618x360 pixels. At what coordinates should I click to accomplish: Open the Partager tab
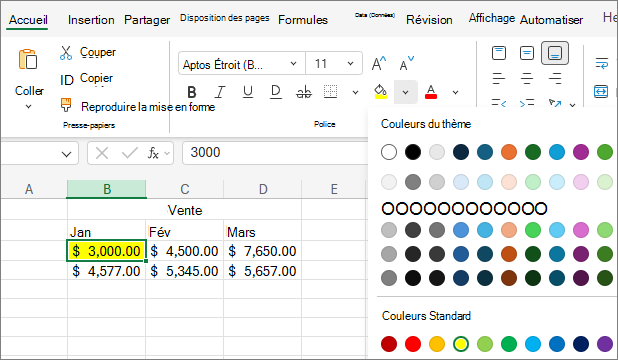pyautogui.click(x=147, y=20)
